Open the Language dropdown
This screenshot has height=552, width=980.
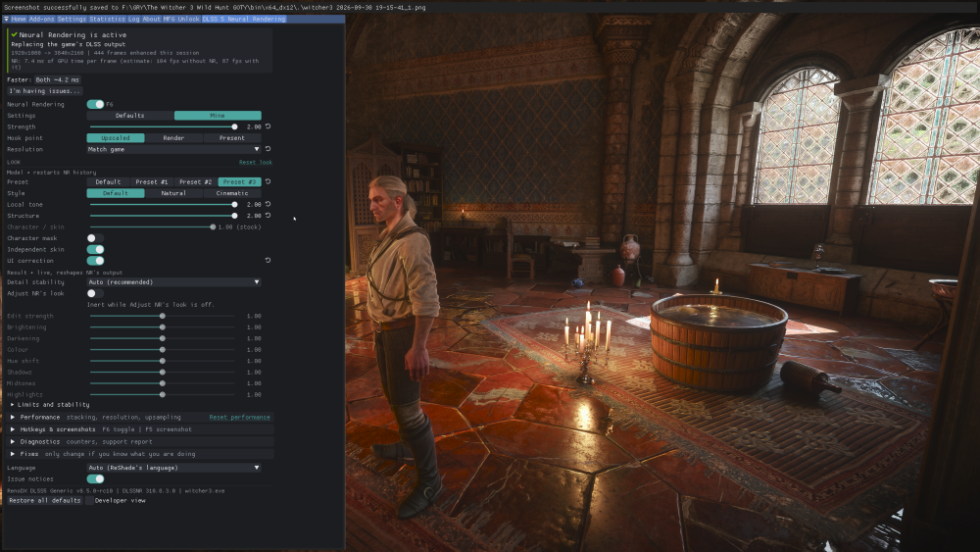coord(173,468)
